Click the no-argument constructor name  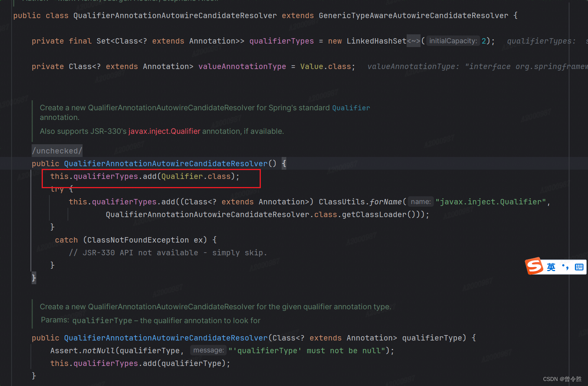[166, 164]
